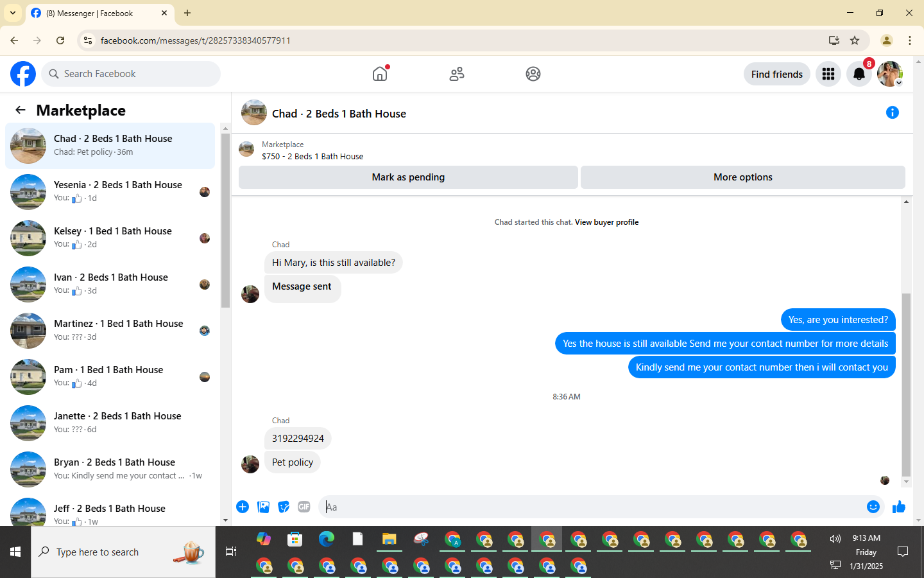
Task: Go back to the previous page in Chrome
Action: tap(14, 40)
